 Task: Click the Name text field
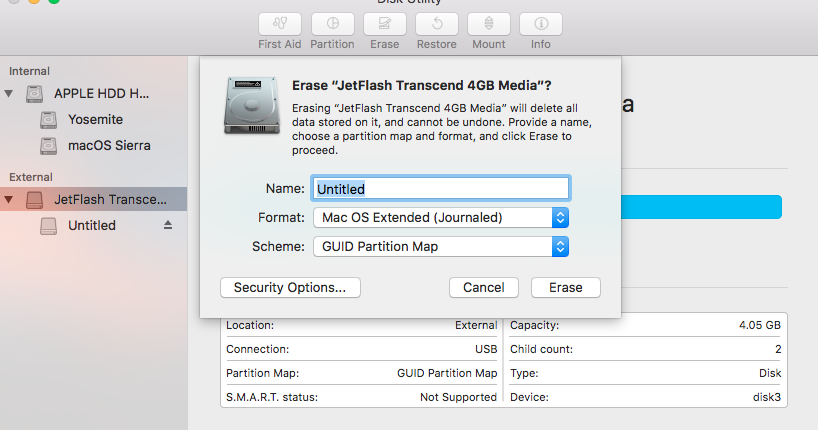[x=441, y=188]
